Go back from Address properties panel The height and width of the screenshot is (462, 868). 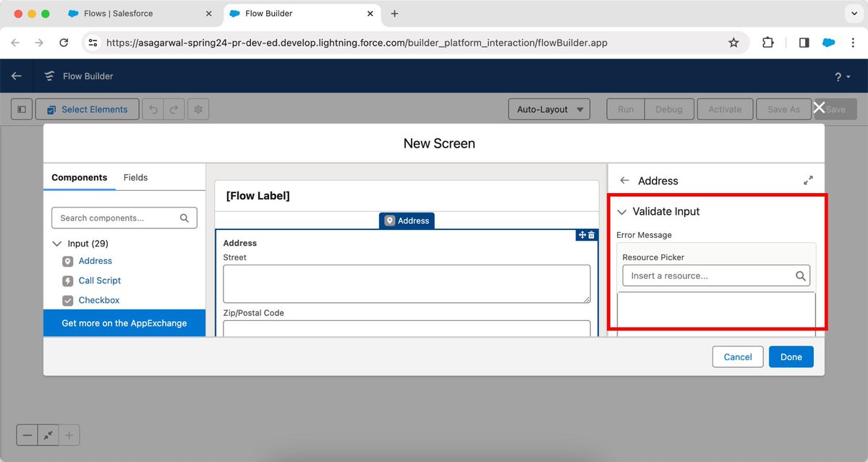[x=625, y=181]
